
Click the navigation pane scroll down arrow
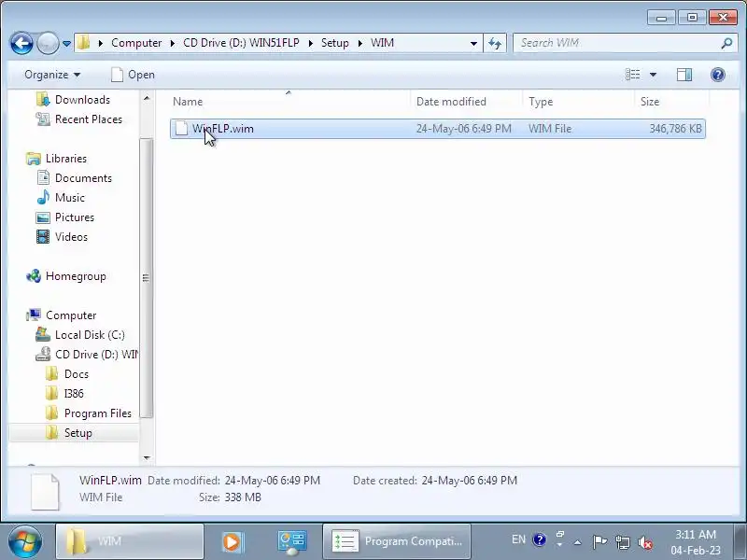147,457
